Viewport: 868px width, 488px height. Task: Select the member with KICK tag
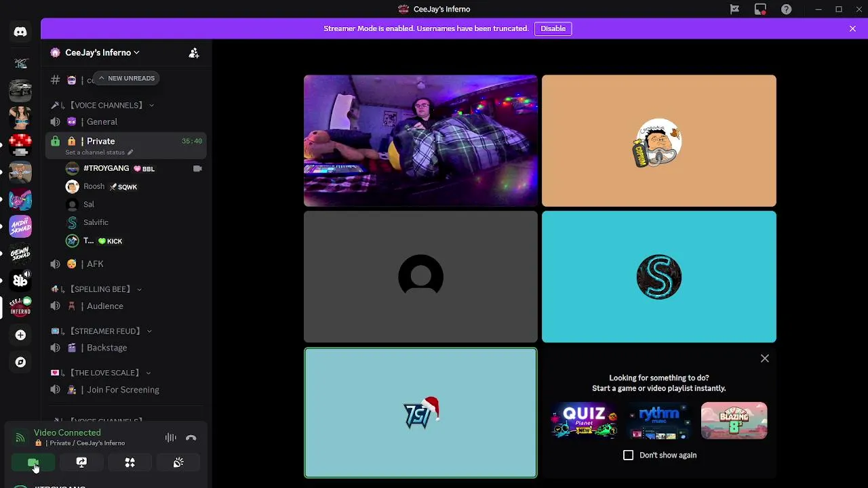click(134, 241)
